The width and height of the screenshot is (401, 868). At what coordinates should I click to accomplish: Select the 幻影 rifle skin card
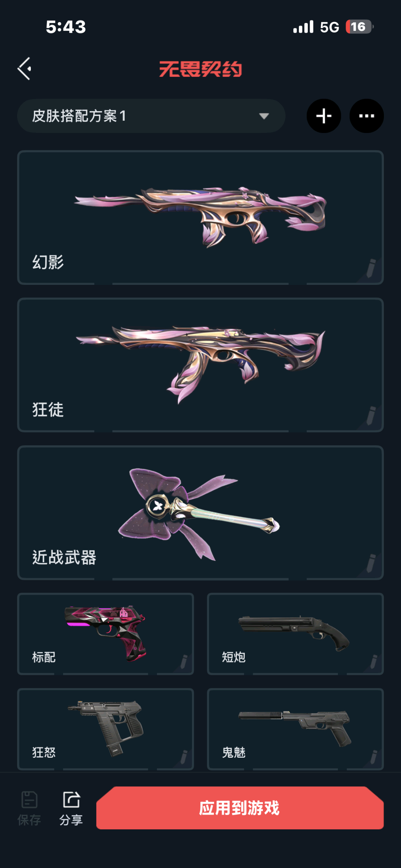200,218
